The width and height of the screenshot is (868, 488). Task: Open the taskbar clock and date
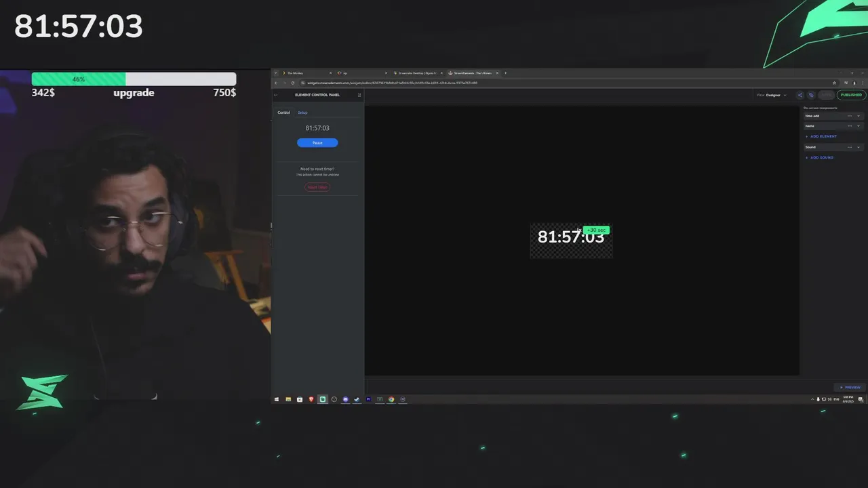pyautogui.click(x=848, y=399)
